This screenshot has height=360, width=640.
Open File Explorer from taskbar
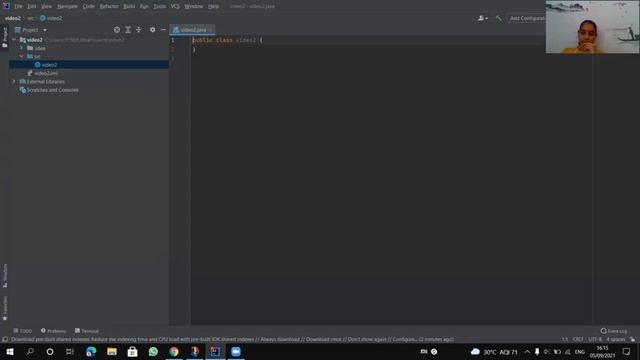(112, 351)
